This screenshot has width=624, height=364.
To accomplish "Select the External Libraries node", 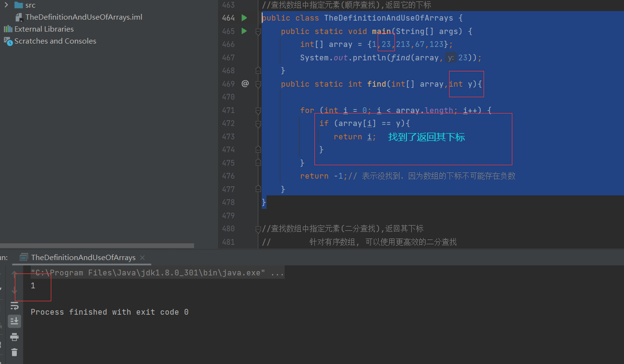I will pyautogui.click(x=44, y=29).
